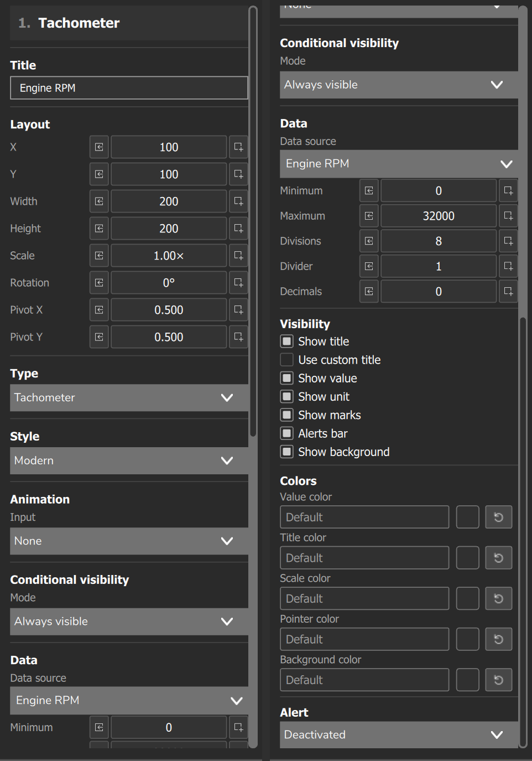Click the Scale color text field
This screenshot has width=532, height=761.
pyautogui.click(x=364, y=598)
